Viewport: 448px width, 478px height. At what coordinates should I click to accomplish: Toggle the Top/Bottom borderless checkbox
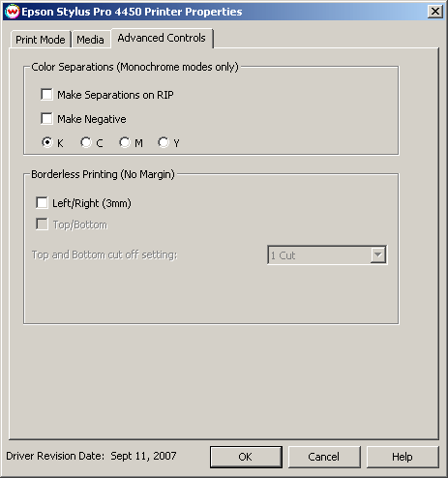[x=42, y=224]
